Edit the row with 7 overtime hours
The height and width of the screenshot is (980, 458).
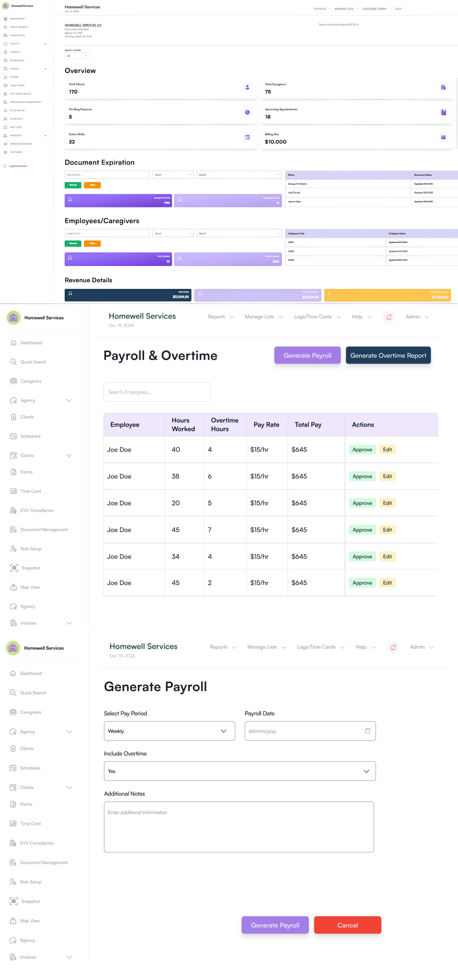click(x=387, y=530)
